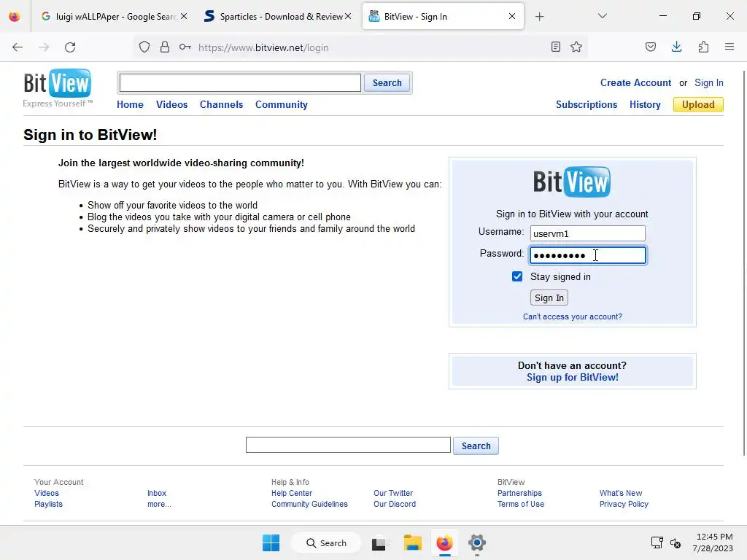Open footer Terms of Use link
The height and width of the screenshot is (560, 747).
[521, 505]
